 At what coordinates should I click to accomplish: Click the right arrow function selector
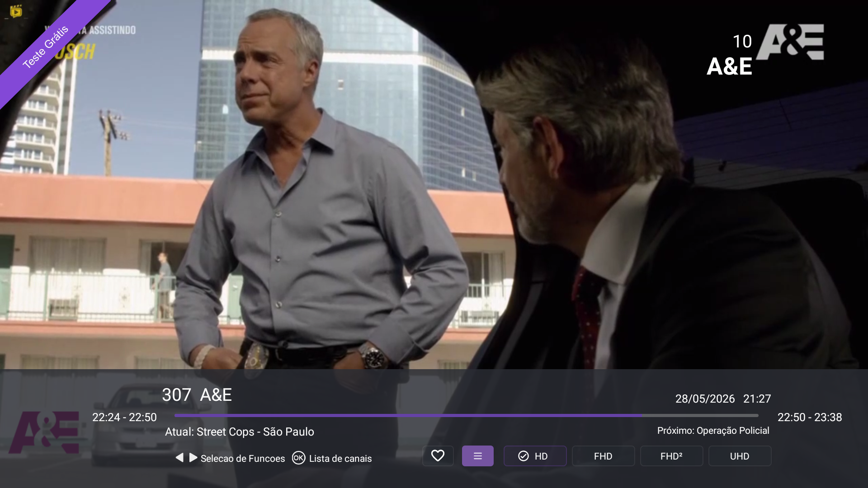[193, 458]
